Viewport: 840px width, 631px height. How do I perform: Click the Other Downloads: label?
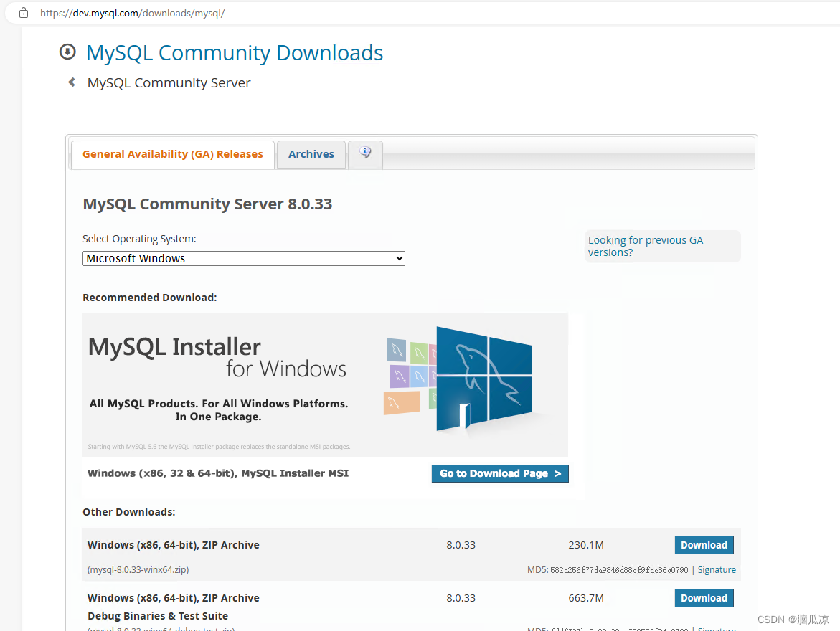[x=128, y=511]
